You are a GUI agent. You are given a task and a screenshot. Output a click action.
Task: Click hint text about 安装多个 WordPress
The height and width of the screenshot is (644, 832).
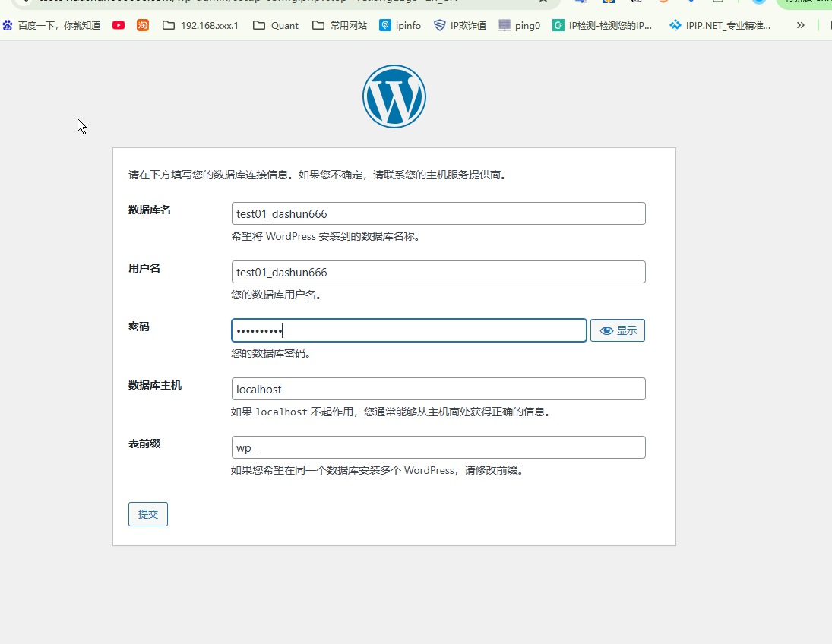(x=378, y=470)
